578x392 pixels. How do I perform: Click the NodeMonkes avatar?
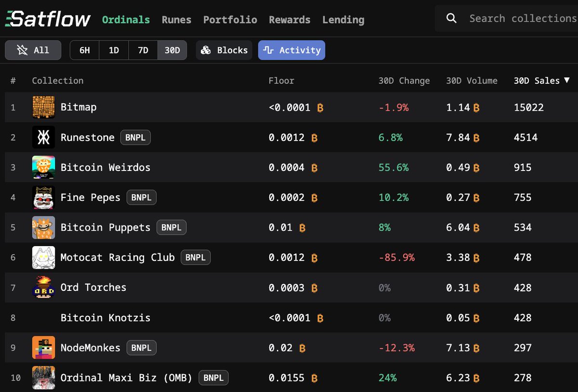click(x=43, y=348)
